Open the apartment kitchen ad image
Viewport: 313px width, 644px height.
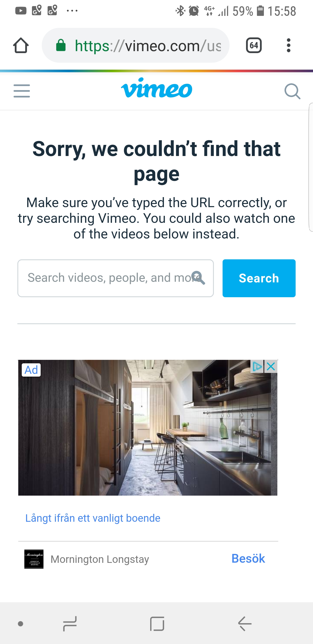click(148, 428)
